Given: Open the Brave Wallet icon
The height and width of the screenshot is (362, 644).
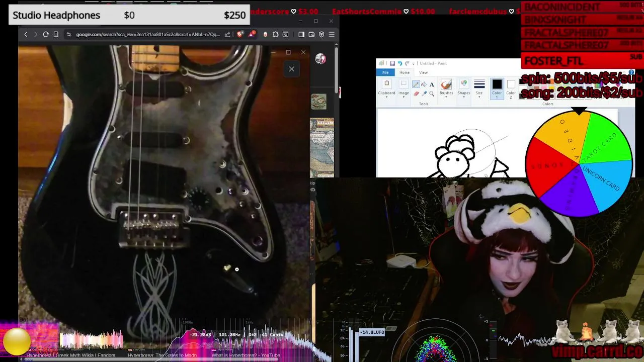Looking at the screenshot, I should (311, 34).
